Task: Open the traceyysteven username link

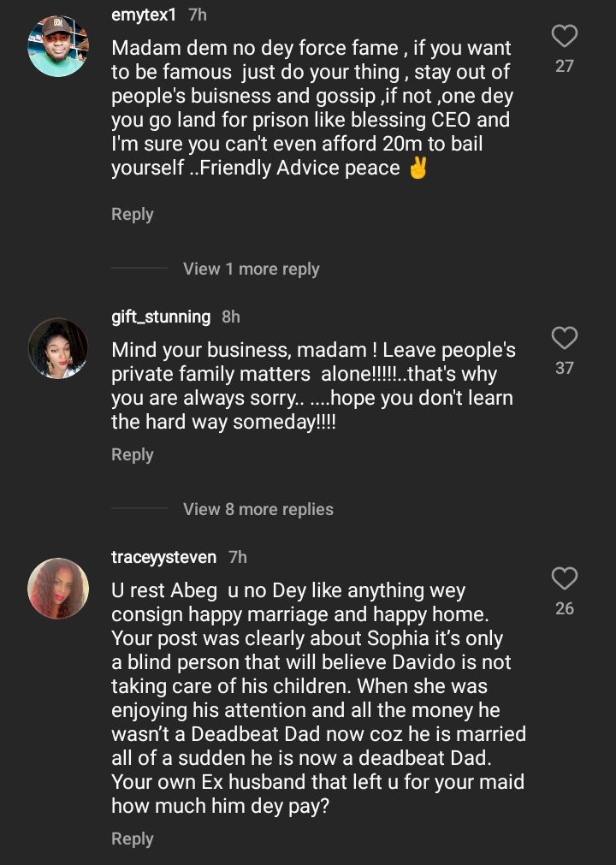Action: pyautogui.click(x=164, y=557)
